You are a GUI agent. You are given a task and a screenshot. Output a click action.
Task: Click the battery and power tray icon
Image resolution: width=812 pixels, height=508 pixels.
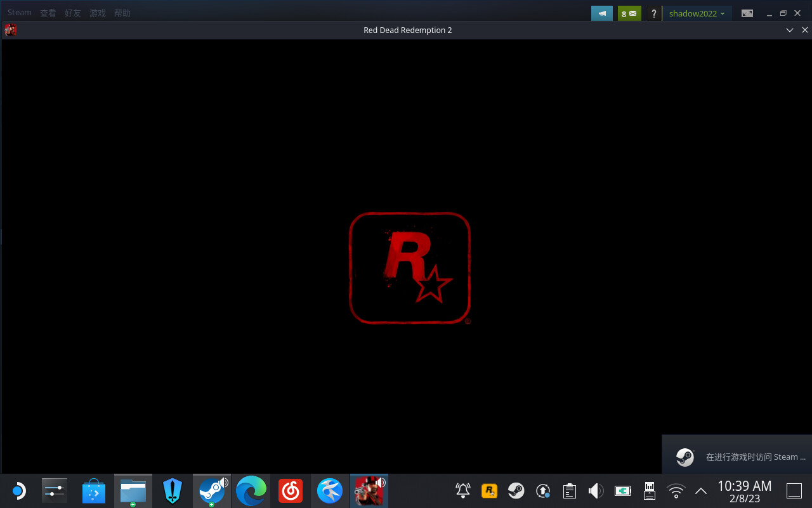click(623, 491)
